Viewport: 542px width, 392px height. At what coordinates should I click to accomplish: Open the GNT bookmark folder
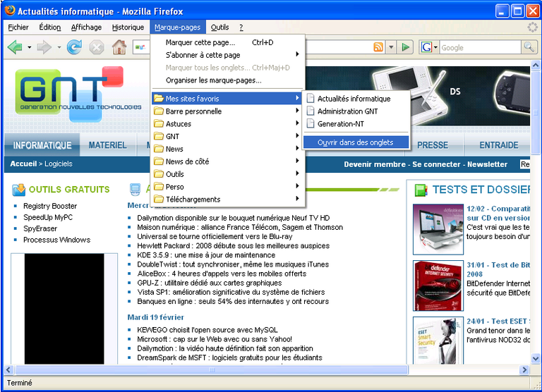click(227, 136)
